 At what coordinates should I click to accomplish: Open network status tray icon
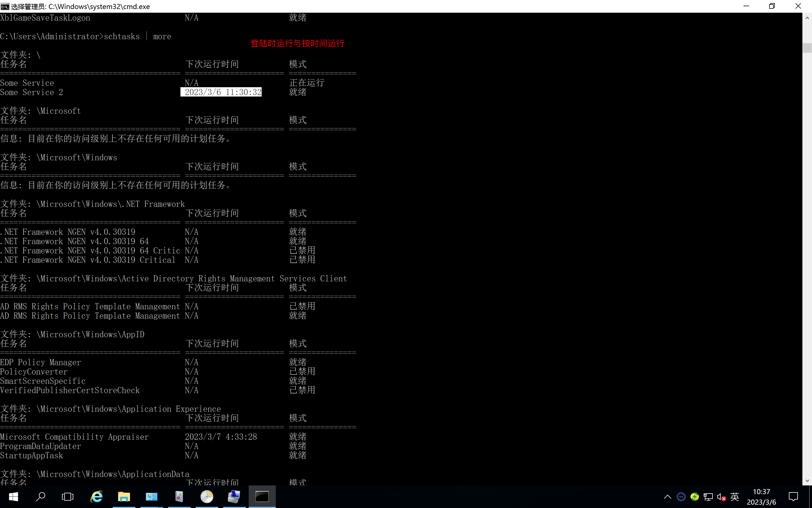coord(708,497)
